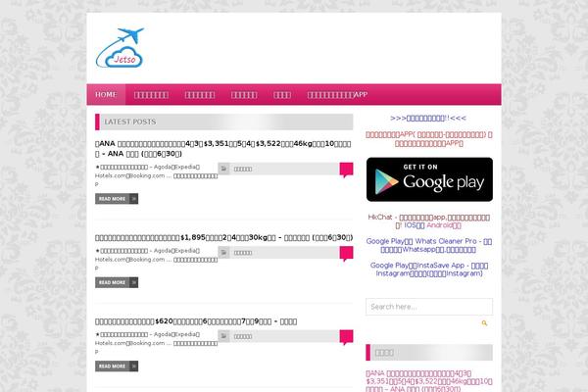This screenshot has width=588, height=392.
Task: Click the folder category icon on ANA post
Action: [223, 169]
